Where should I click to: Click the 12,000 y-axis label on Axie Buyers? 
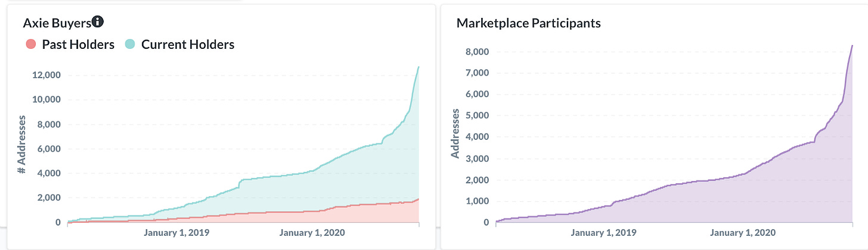[45, 75]
